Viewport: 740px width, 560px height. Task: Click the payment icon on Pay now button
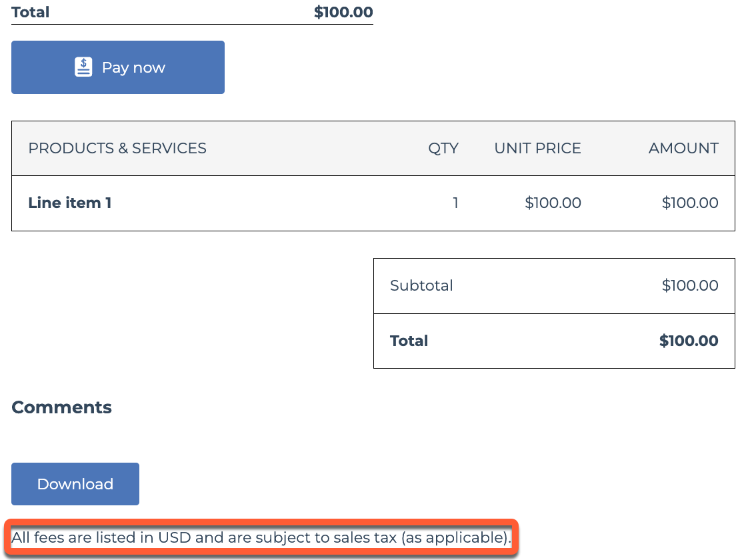[83, 67]
